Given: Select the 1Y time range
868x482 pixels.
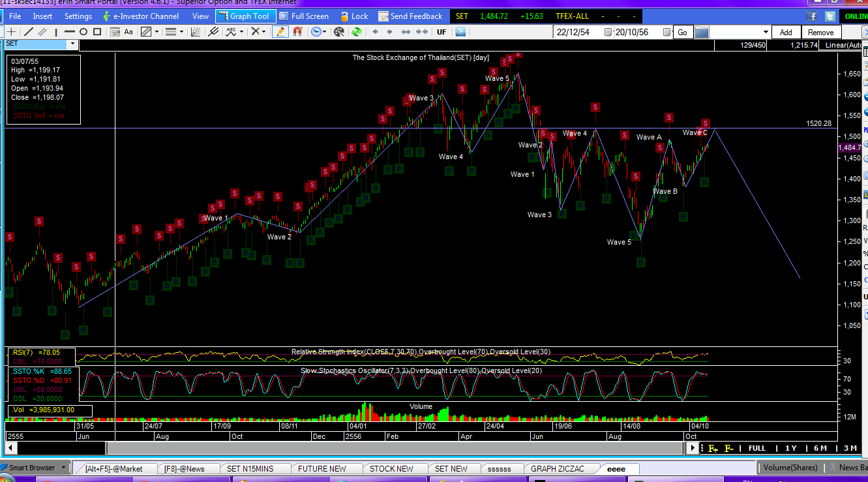Looking at the screenshot, I should (790, 448).
